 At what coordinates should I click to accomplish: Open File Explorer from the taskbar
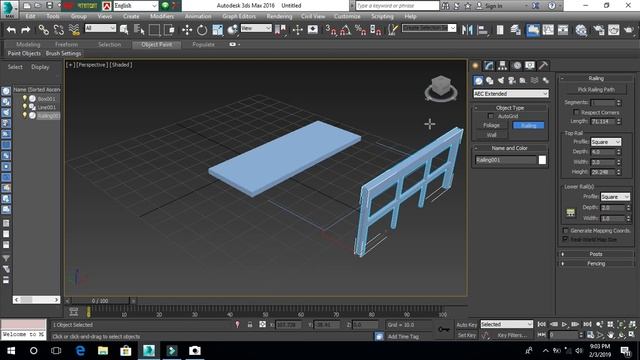pos(103,351)
